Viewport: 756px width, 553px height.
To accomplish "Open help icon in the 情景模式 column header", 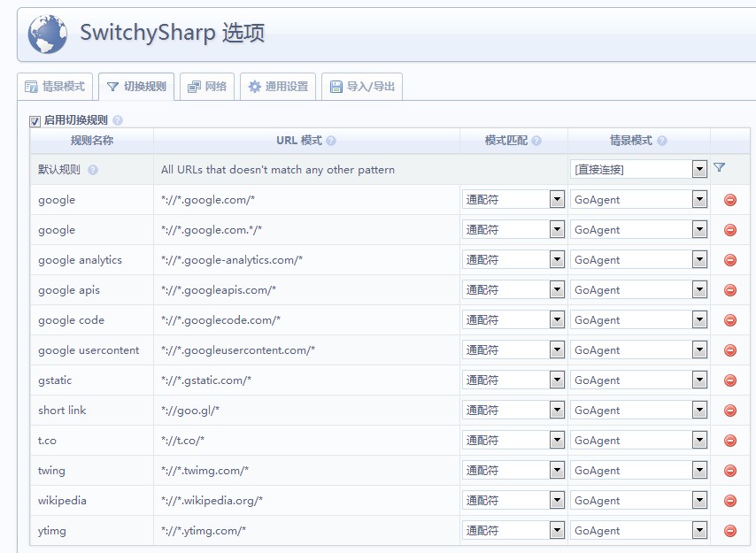I will point(662,141).
